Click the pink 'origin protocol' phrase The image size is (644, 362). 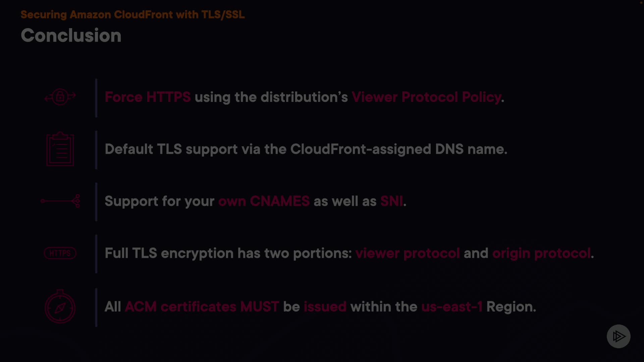click(x=541, y=253)
